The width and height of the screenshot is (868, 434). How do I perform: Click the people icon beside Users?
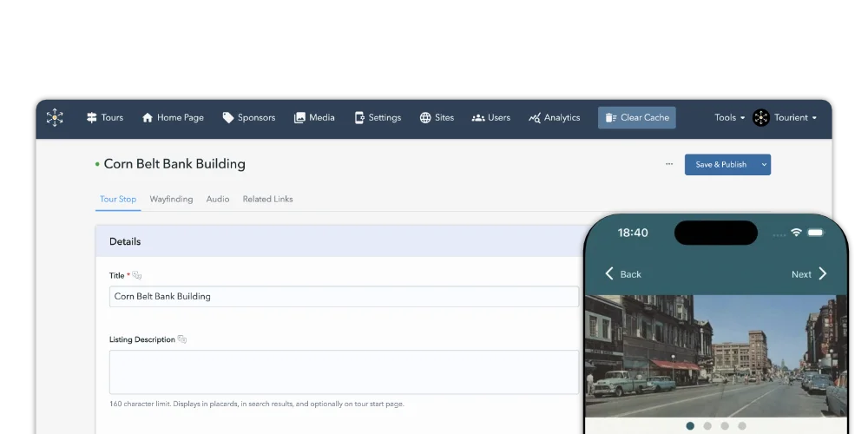(x=478, y=118)
